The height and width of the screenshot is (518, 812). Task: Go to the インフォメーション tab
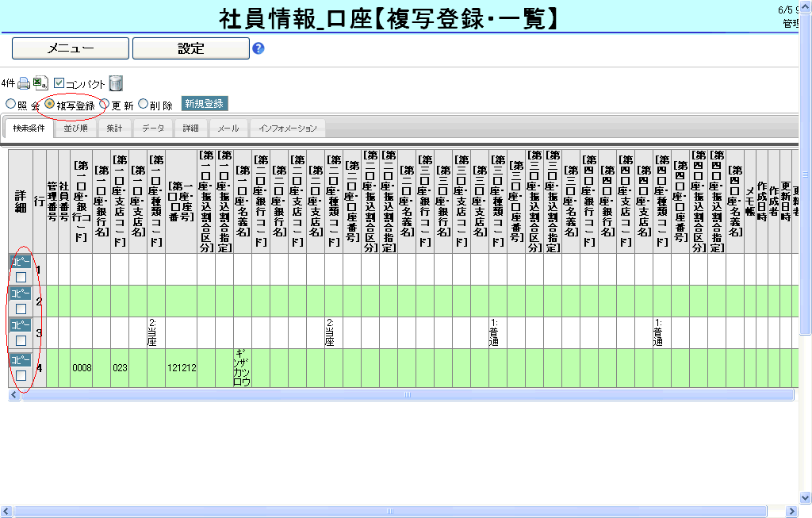pos(287,129)
